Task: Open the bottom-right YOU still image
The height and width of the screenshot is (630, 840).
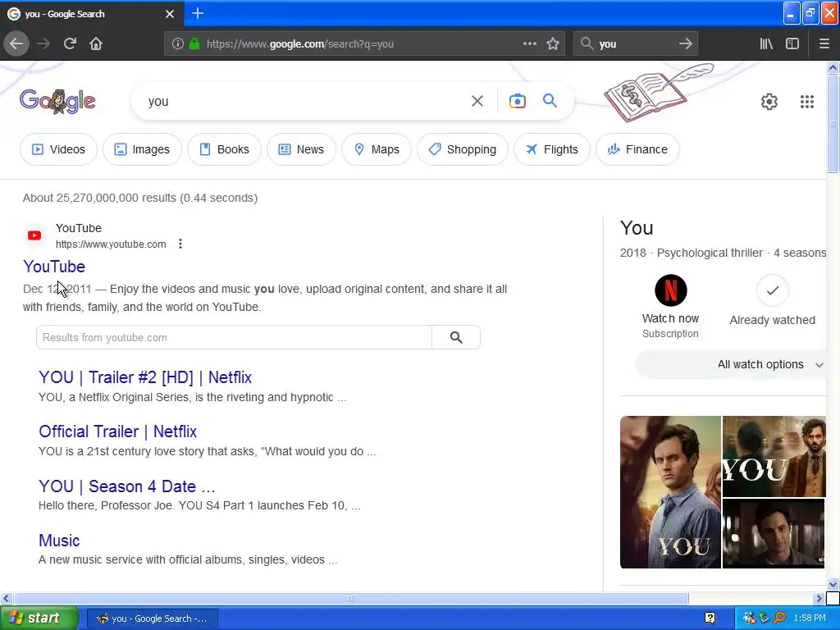Action: coord(774,533)
